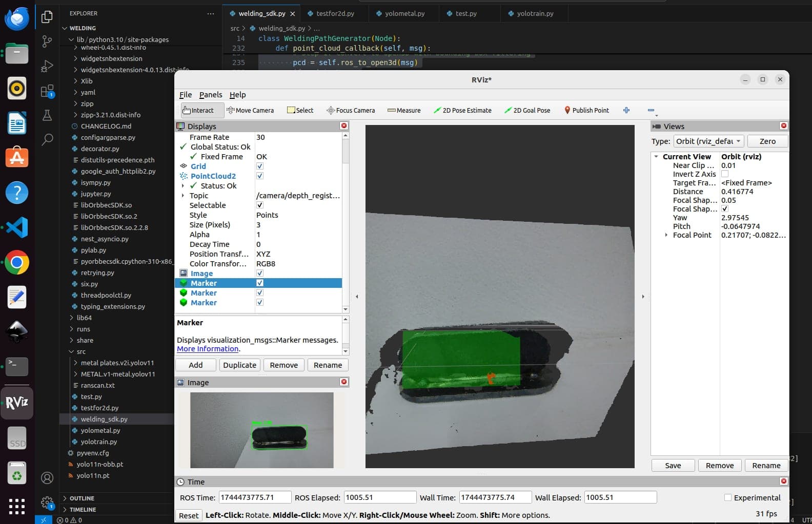This screenshot has width=812, height=524.
Task: Open the More Information link
Action: pyautogui.click(x=208, y=349)
